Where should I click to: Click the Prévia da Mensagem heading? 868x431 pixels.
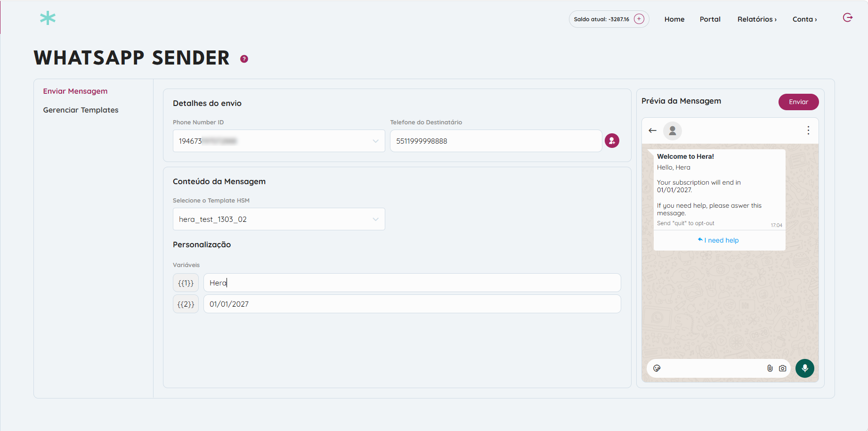pos(681,101)
